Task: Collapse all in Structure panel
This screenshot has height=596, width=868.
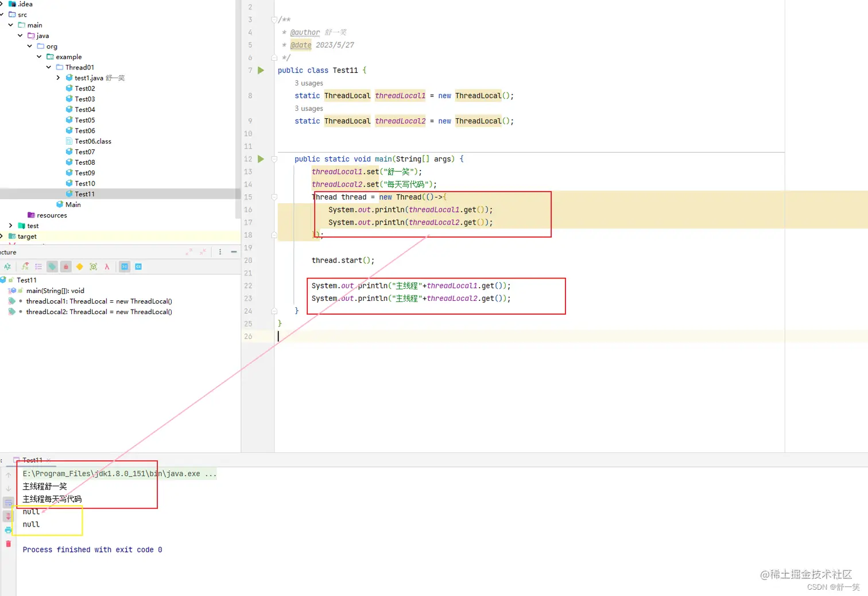Action: tap(203, 252)
